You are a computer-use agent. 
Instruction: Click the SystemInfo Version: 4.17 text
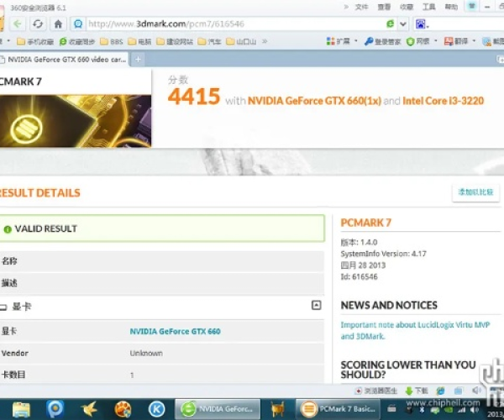(x=384, y=254)
